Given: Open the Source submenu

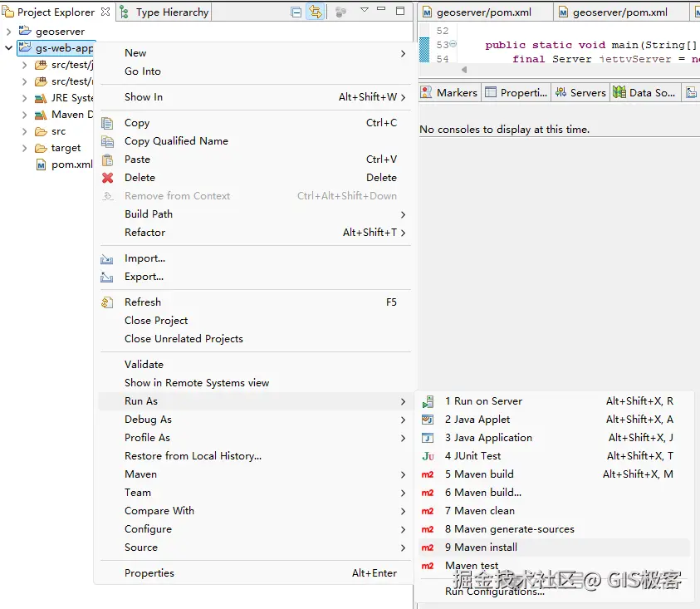Looking at the screenshot, I should pos(256,548).
